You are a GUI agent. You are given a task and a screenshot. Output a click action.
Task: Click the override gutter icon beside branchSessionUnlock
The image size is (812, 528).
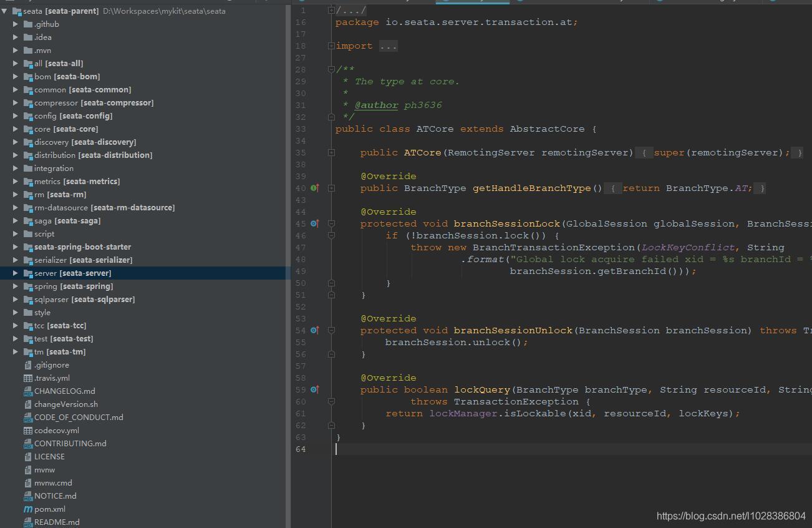point(314,330)
